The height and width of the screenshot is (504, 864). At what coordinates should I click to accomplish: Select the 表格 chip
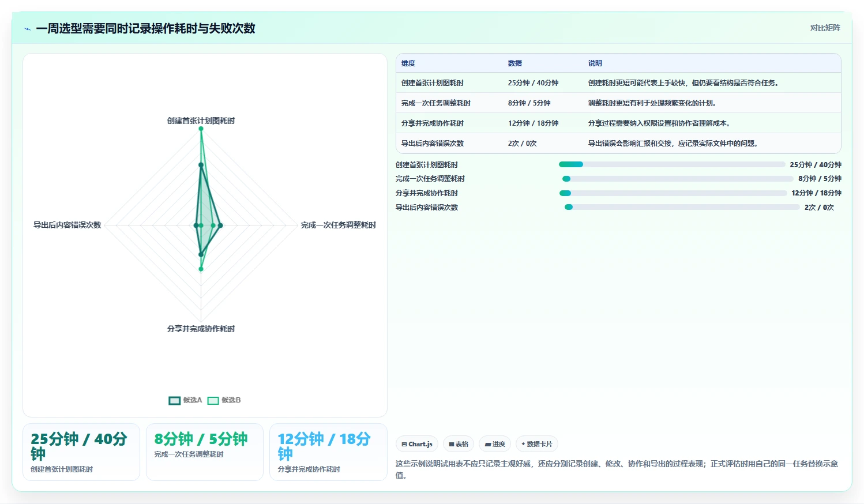coord(459,444)
